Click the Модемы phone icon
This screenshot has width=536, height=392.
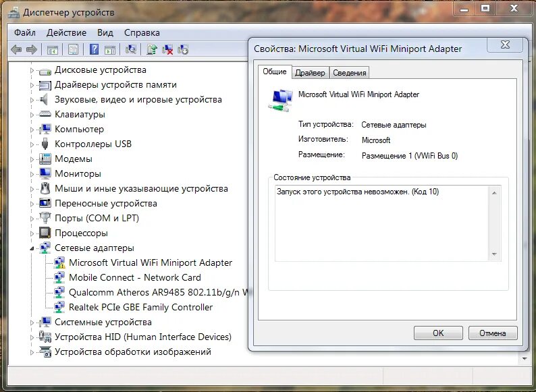[x=45, y=159]
